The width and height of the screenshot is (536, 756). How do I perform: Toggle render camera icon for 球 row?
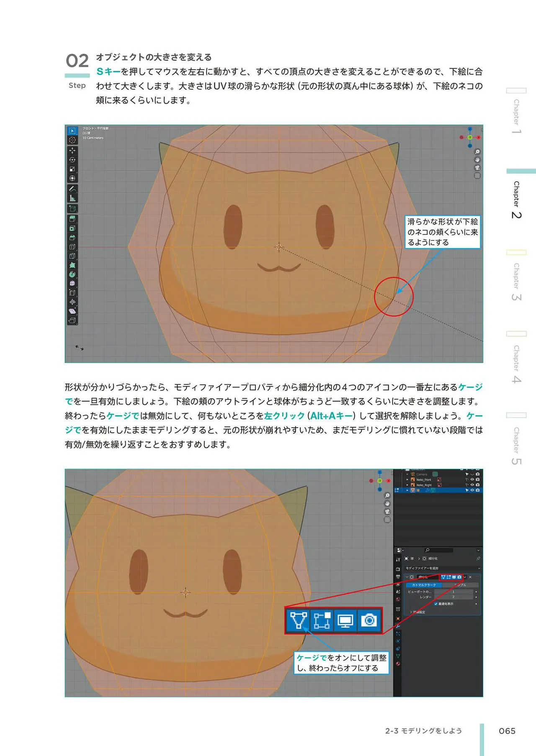coord(478,490)
